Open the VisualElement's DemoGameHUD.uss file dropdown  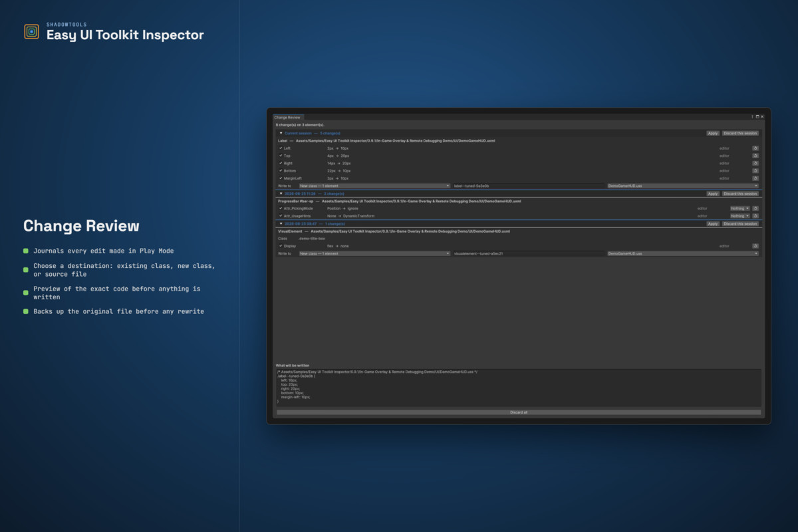point(683,253)
